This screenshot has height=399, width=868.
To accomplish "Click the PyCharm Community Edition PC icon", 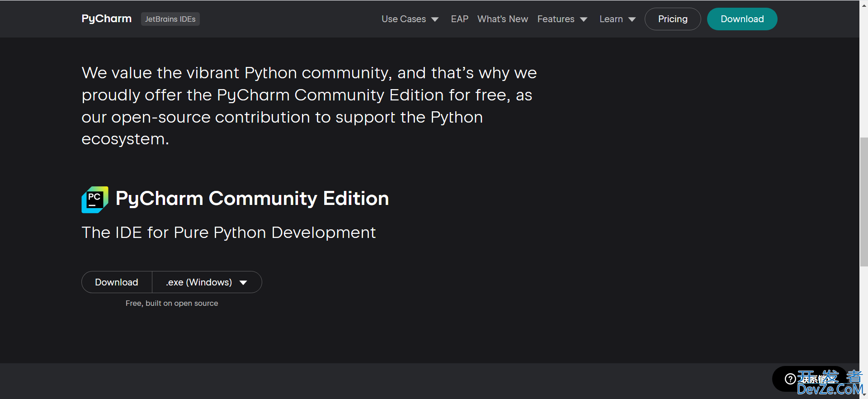I will coord(95,199).
